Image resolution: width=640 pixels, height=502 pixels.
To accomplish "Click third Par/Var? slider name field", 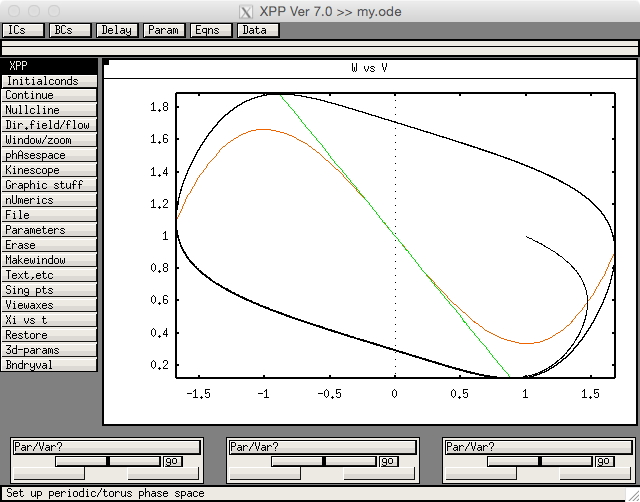I will click(x=539, y=447).
